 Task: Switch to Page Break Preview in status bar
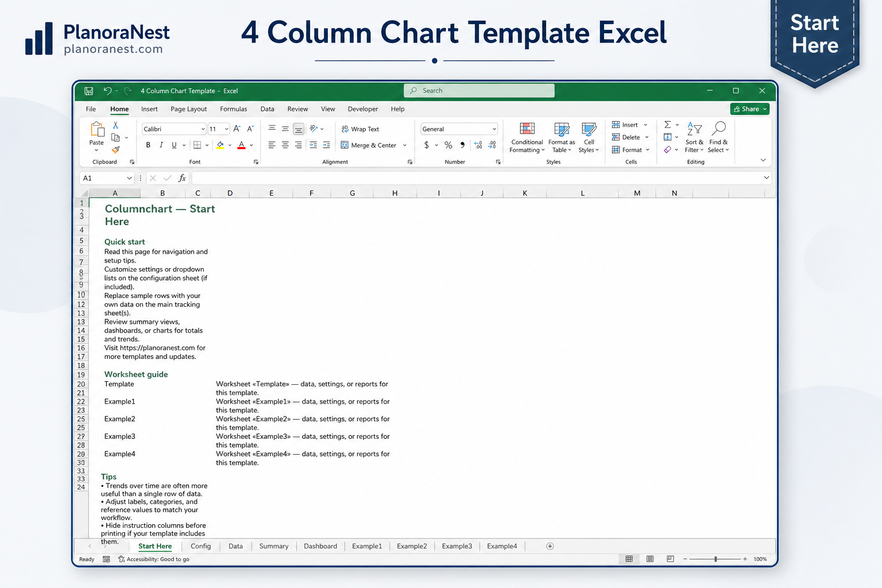coord(670,559)
